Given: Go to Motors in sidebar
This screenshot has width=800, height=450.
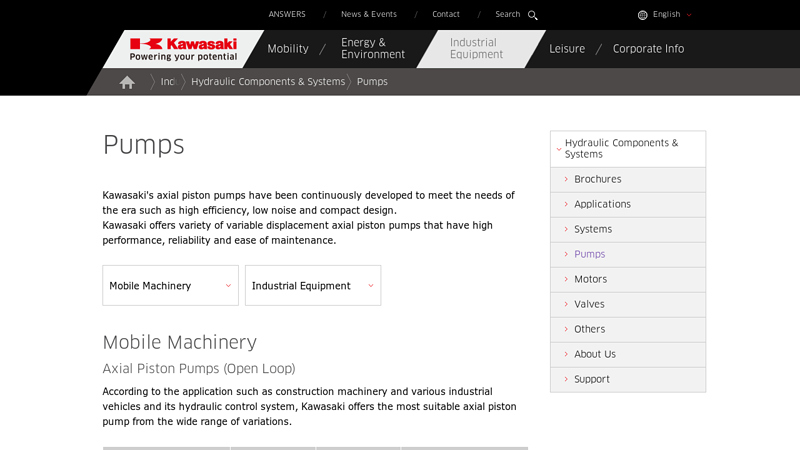Looking at the screenshot, I should (590, 280).
